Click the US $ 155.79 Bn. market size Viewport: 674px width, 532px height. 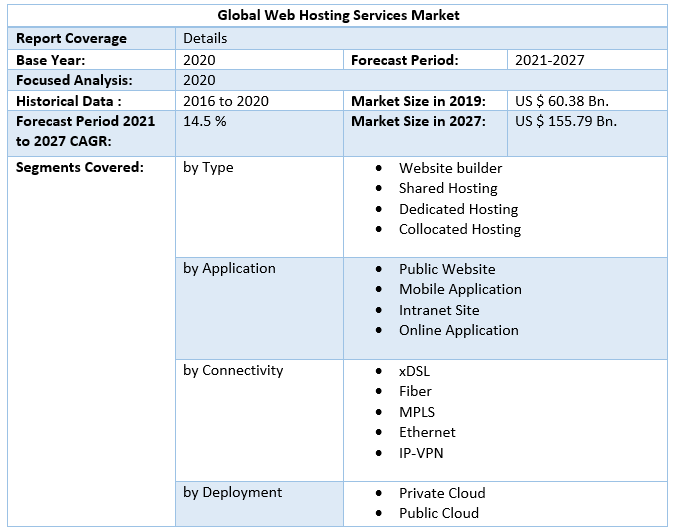tap(566, 121)
